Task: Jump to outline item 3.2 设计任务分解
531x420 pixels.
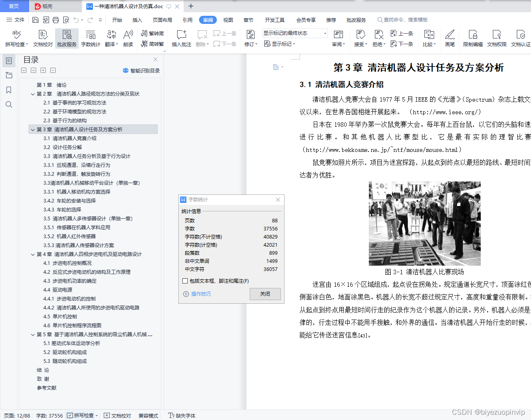Action: (x=62, y=147)
